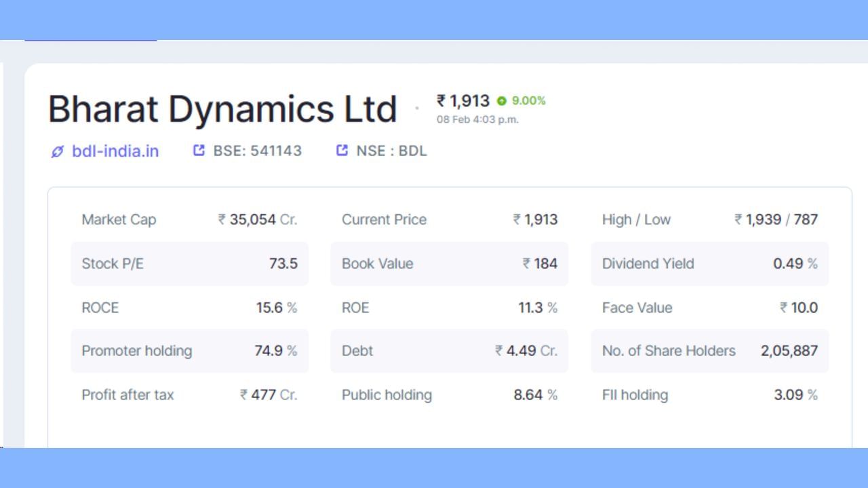Select the ₹ 477 Cr. profit value
This screenshot has width=868, height=488.
tap(269, 395)
